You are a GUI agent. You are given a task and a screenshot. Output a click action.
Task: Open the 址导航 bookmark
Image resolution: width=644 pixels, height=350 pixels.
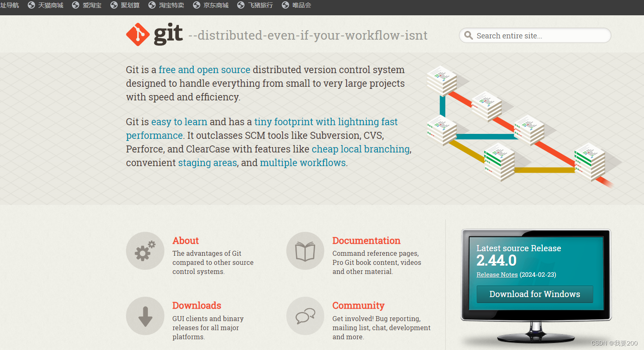pyautogui.click(x=10, y=5)
